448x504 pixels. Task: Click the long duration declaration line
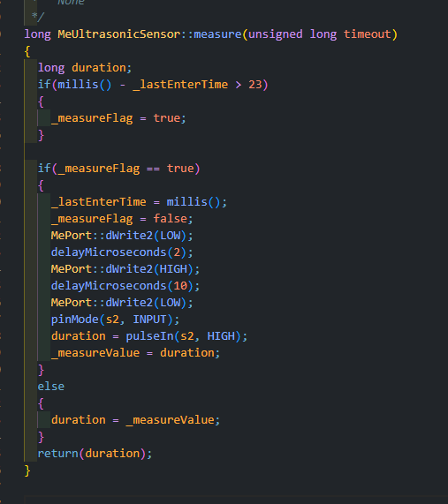pos(85,68)
